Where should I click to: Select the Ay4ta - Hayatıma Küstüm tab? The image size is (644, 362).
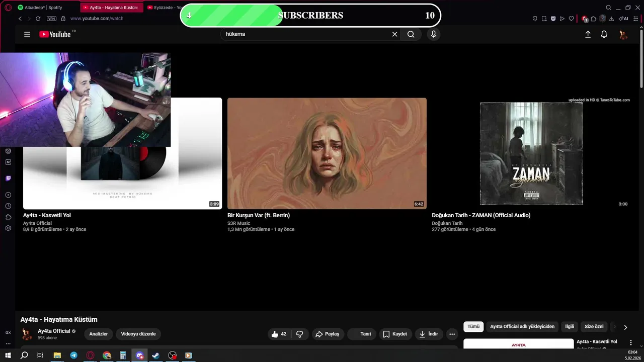111,8
